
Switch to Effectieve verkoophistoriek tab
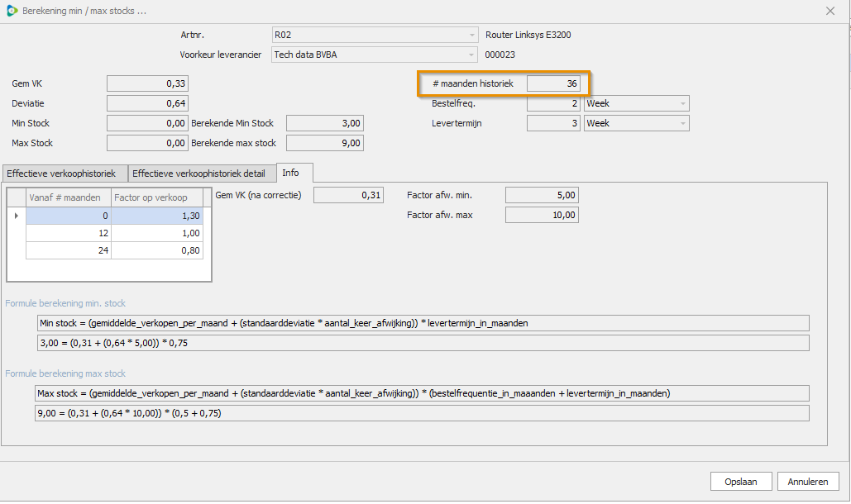65,174
